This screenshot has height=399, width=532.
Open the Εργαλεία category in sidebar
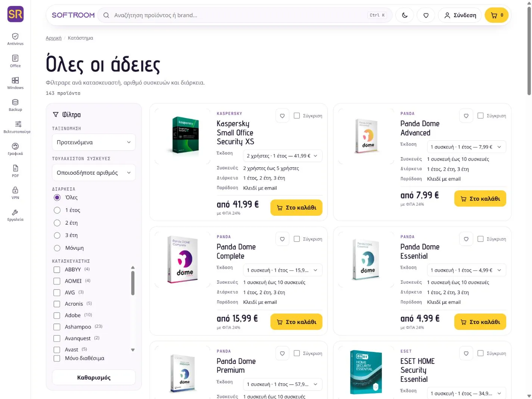point(15,215)
